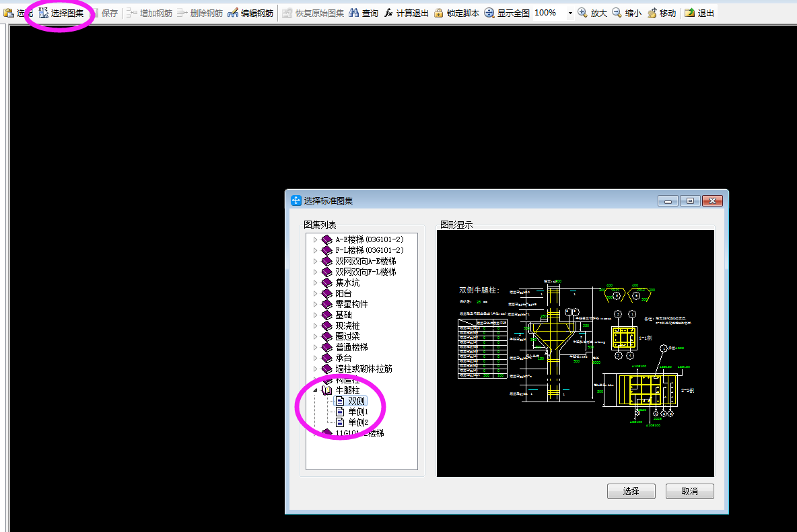Expand the A-E楼梯 (03G101-2) node
The image size is (797, 532).
315,239
